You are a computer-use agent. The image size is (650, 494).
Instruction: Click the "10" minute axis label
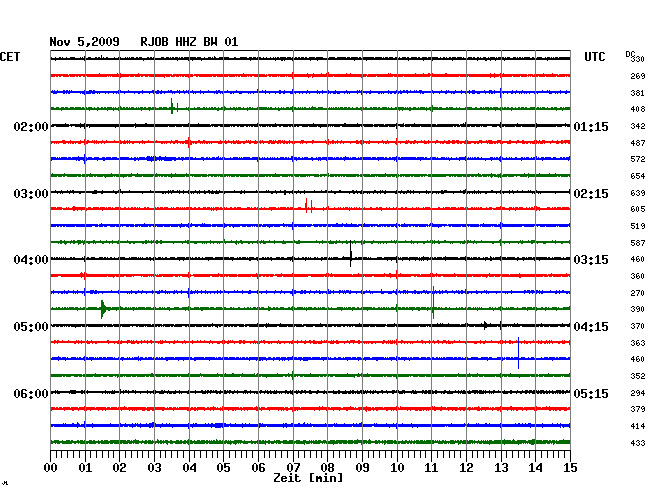(397, 468)
